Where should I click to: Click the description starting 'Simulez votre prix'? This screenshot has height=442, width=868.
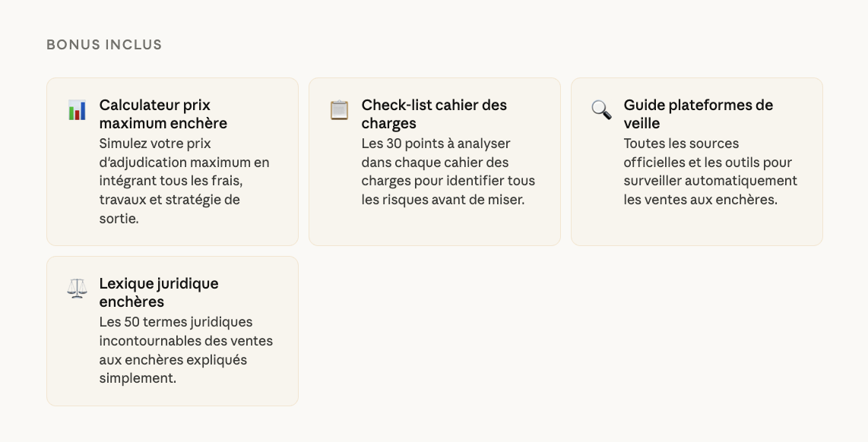[184, 181]
